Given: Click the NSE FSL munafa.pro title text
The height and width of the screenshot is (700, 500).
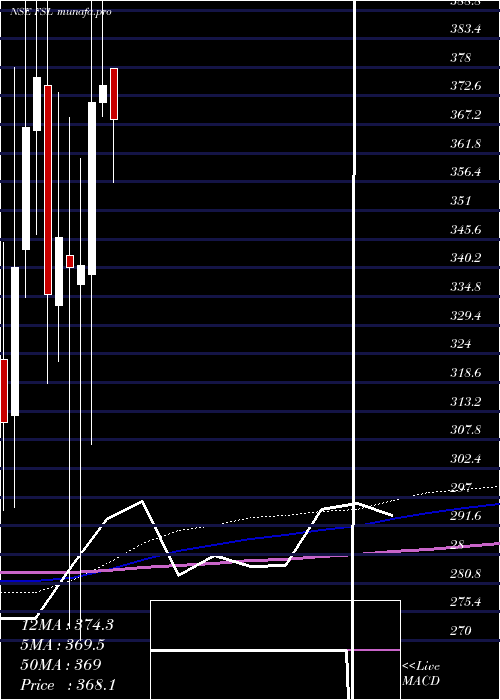Looking at the screenshot, I should click(x=61, y=12).
